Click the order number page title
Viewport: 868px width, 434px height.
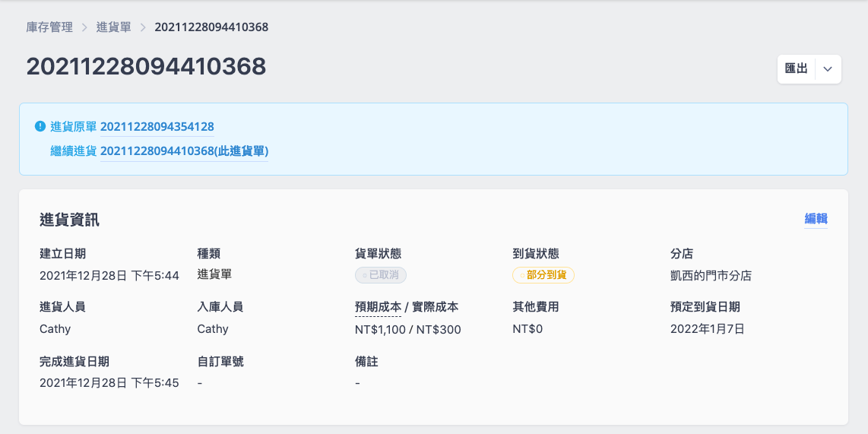click(146, 66)
